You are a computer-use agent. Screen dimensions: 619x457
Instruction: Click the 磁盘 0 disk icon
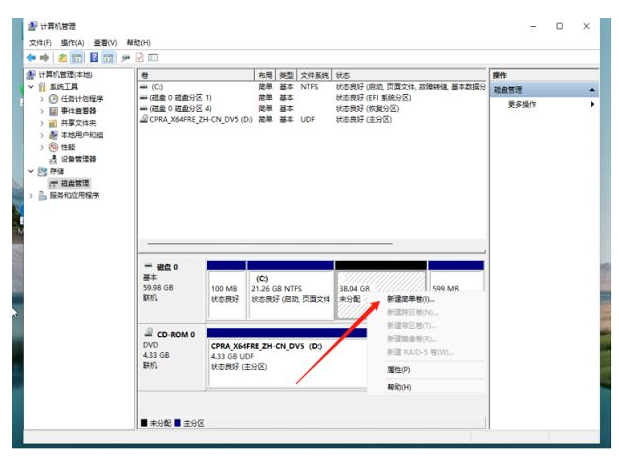[x=148, y=266]
